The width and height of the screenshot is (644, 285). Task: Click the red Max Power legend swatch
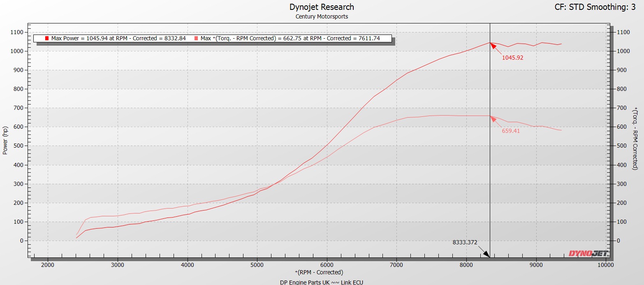pyautogui.click(x=47, y=38)
